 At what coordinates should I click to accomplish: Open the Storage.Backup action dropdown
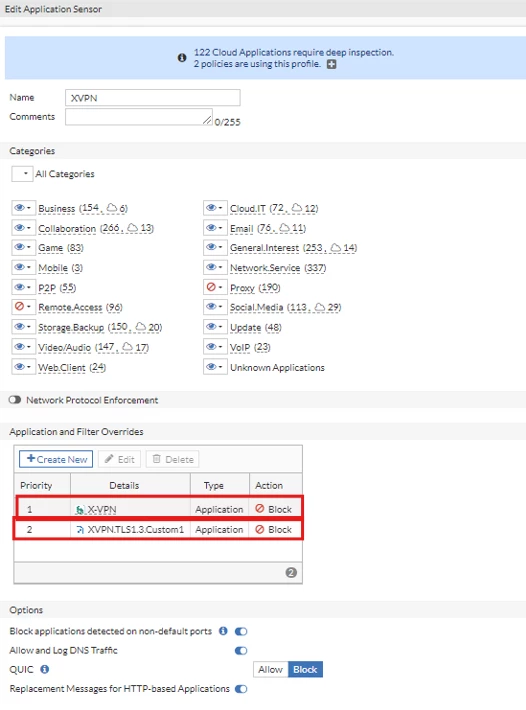tap(24, 327)
